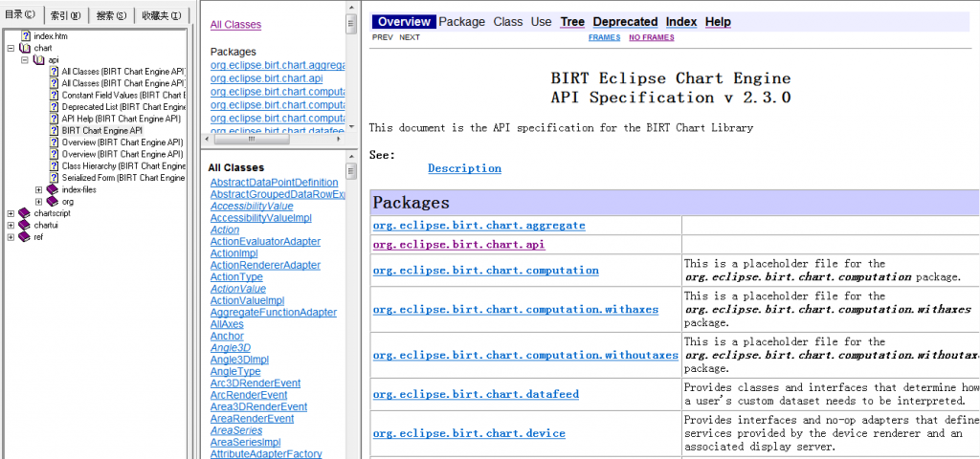Screen dimensions: 980x459
Task: Expand the chartui tree node
Action: tap(11, 226)
